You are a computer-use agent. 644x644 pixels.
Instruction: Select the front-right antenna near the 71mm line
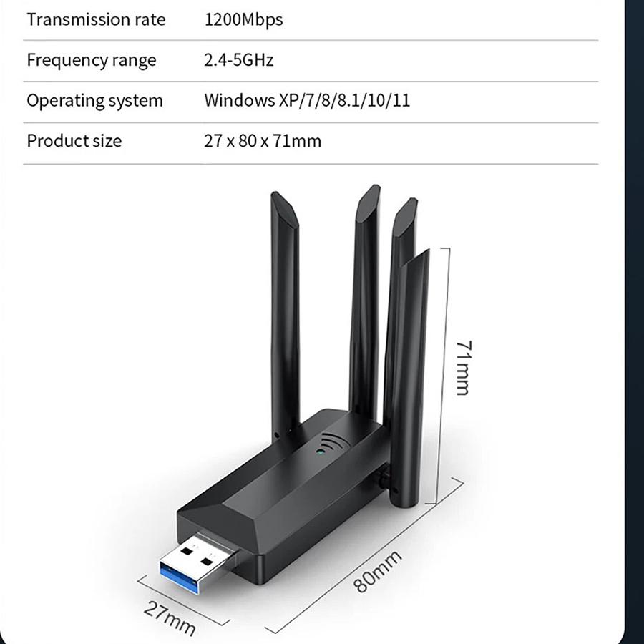(407, 378)
